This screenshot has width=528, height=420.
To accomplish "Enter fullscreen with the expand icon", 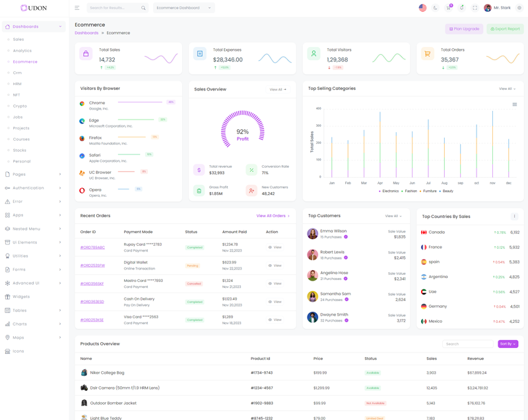I will (x=475, y=8).
